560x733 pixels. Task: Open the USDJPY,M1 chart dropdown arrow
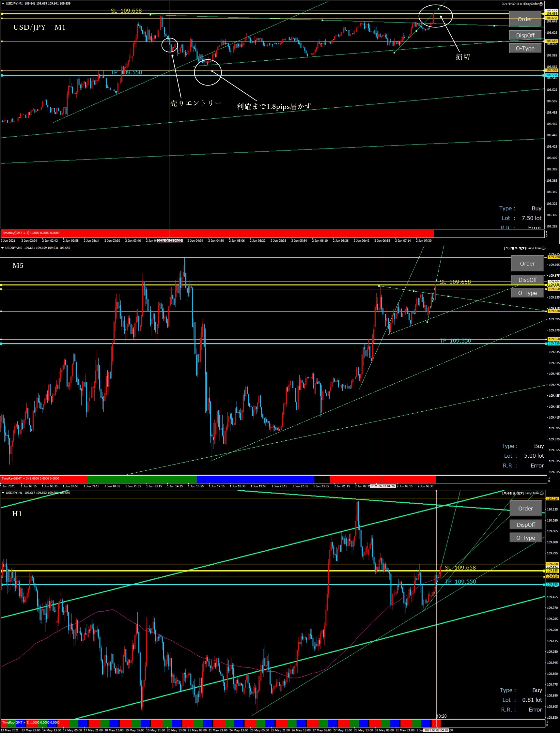coord(3,4)
